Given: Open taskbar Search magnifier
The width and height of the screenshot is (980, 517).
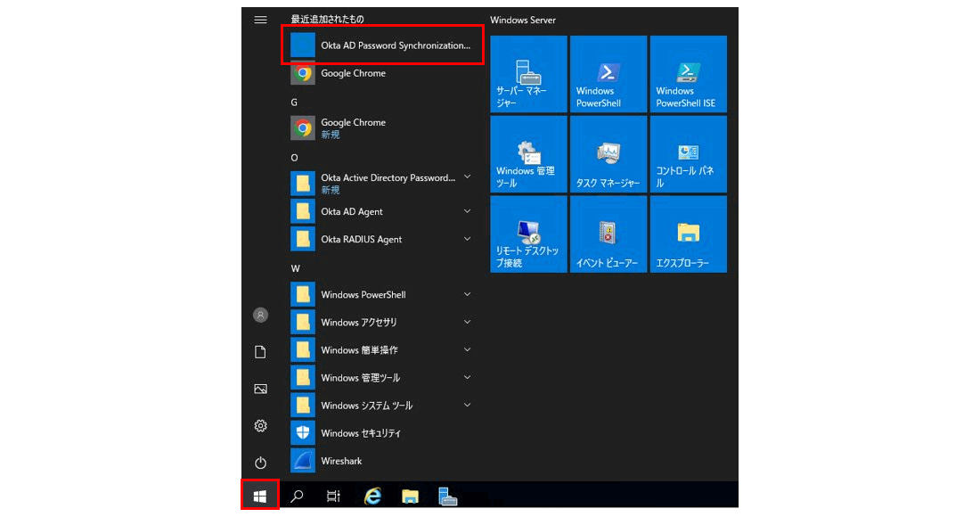Looking at the screenshot, I should [x=297, y=496].
